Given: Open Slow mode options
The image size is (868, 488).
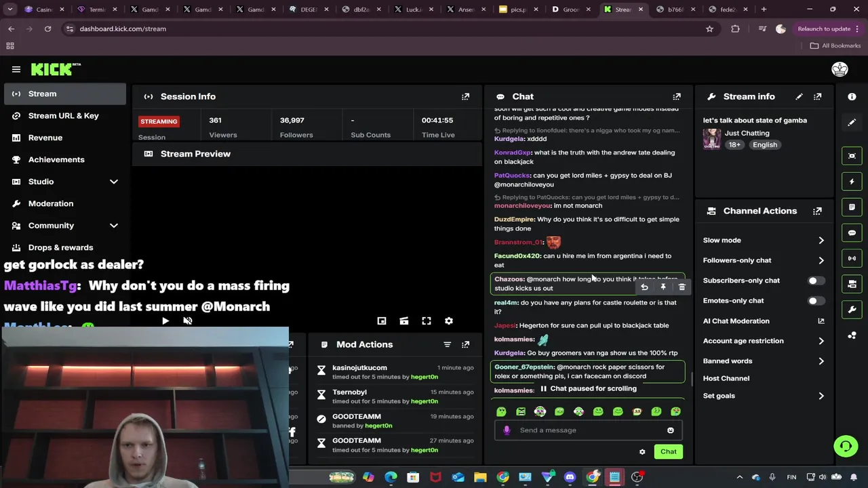Looking at the screenshot, I should click(x=764, y=241).
